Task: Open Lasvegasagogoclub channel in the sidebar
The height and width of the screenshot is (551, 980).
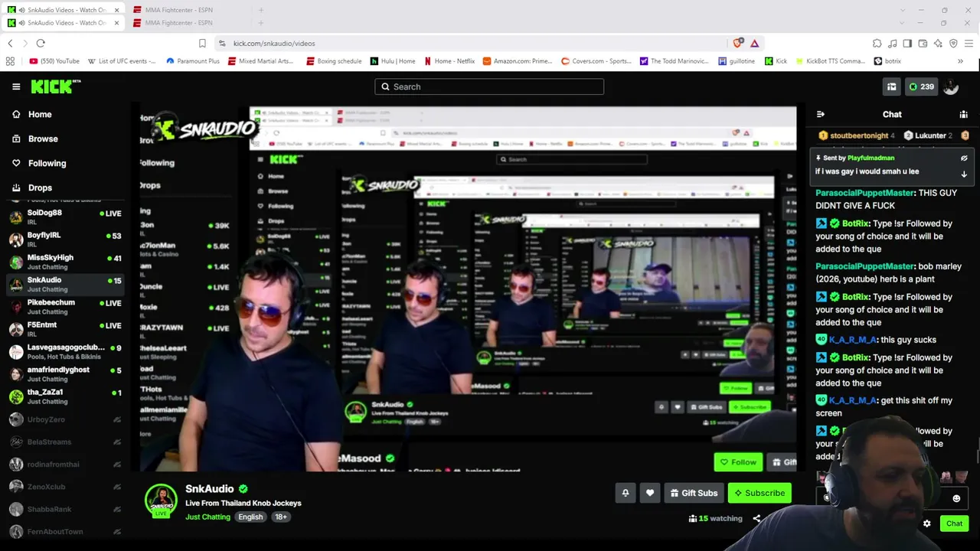Action: [x=65, y=350]
